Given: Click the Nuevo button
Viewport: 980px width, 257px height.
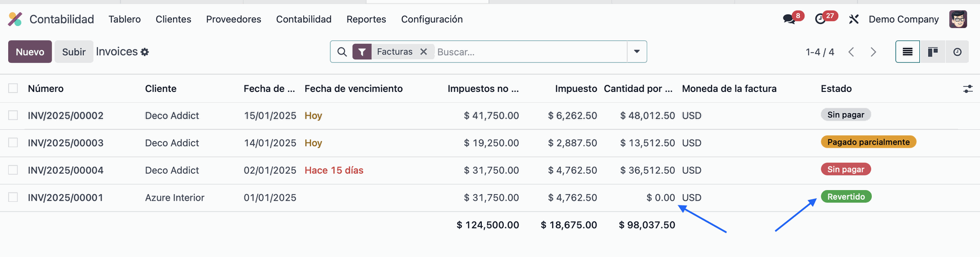Looking at the screenshot, I should tap(30, 52).
